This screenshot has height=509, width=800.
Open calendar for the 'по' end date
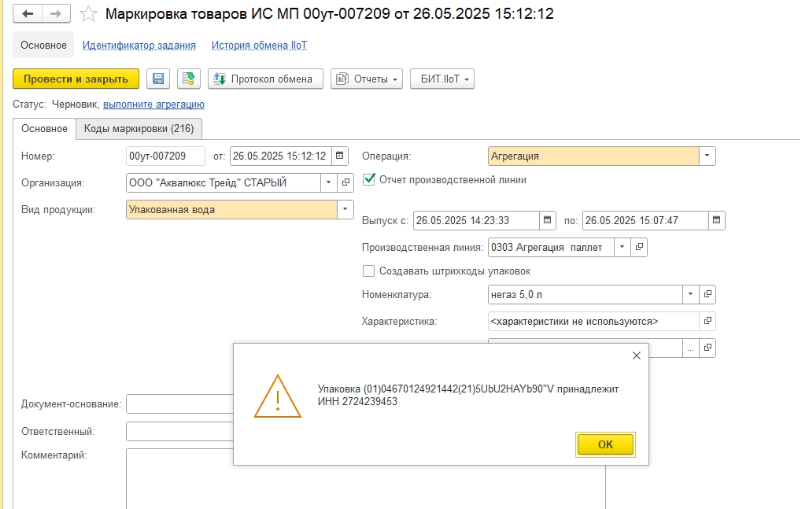click(716, 220)
